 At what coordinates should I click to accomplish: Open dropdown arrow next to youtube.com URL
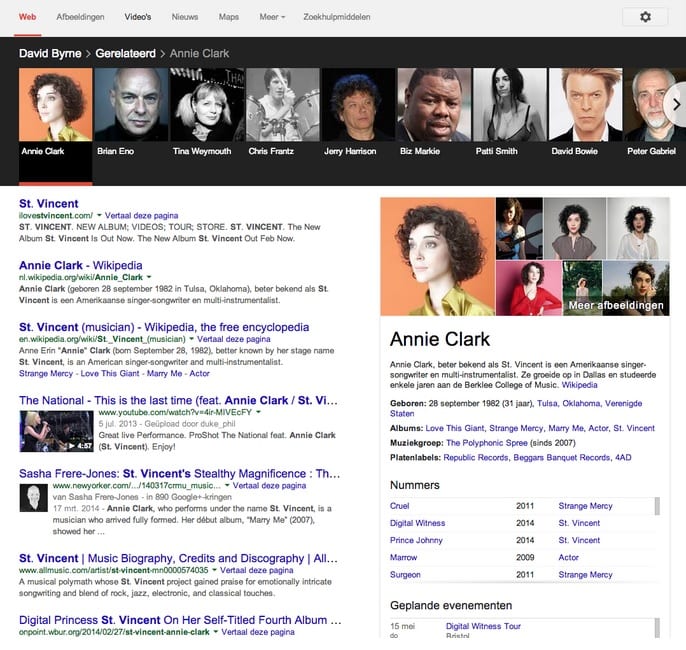coord(258,412)
